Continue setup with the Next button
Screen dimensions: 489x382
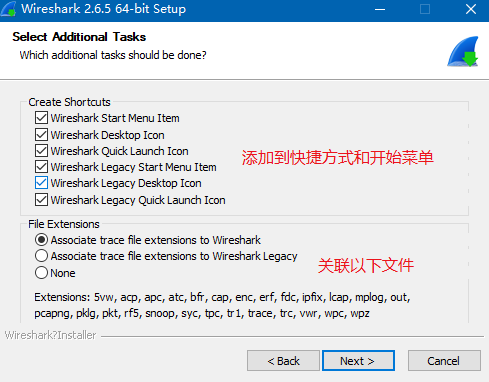coord(358,361)
